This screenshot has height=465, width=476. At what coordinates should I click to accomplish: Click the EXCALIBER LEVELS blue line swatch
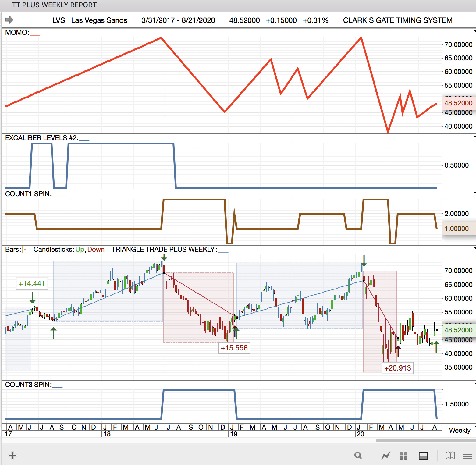(x=84, y=140)
